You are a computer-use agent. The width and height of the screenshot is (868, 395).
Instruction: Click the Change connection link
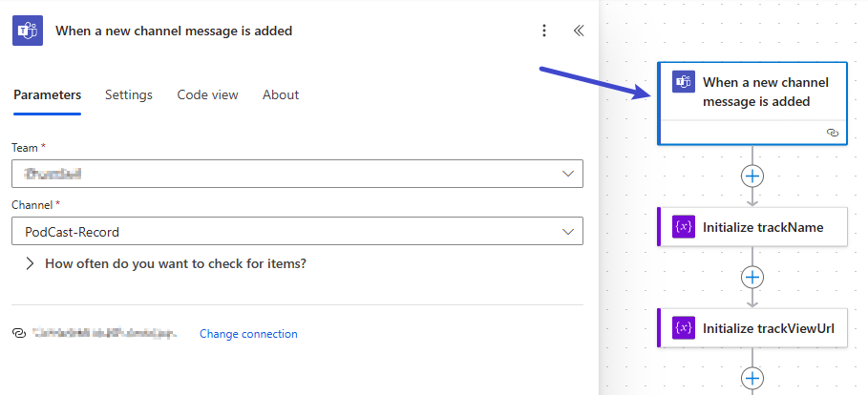(x=248, y=334)
